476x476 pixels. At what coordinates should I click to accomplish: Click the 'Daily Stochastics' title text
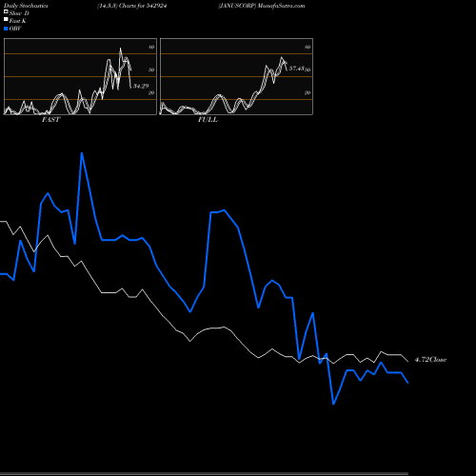pos(26,6)
